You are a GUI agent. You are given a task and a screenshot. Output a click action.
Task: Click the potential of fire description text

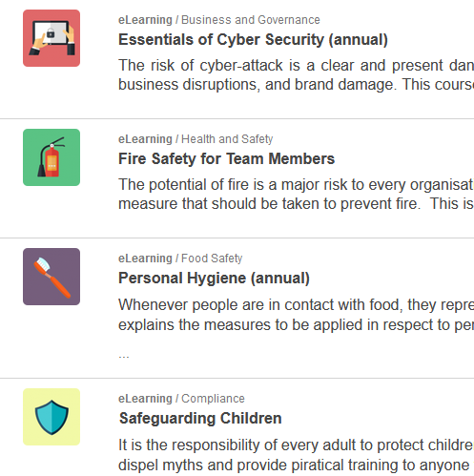(x=296, y=195)
